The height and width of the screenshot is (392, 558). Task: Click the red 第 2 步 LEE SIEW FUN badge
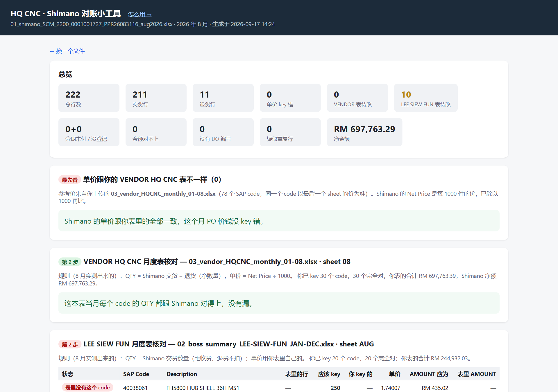70,344
